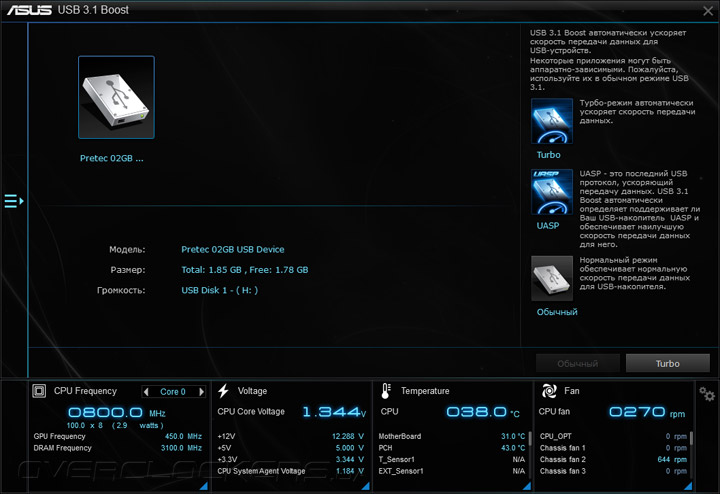Click the Chassis fan 1 row
This screenshot has height=494, width=720.
(x=613, y=448)
